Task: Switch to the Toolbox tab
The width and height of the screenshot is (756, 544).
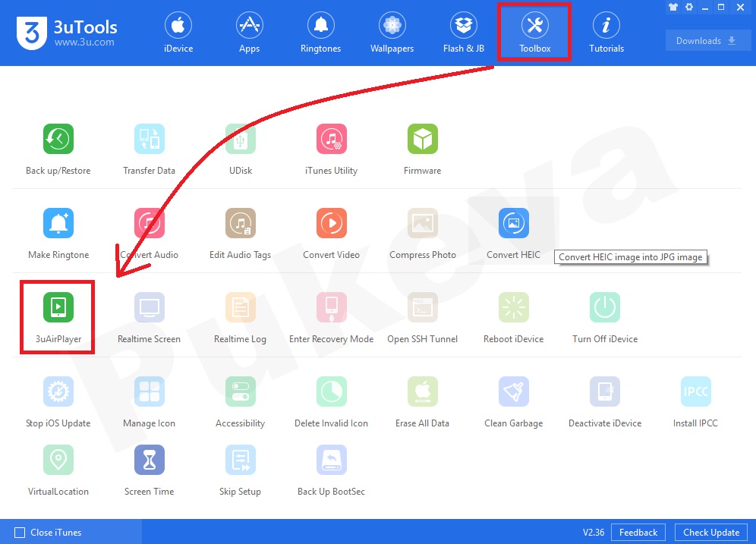Action: point(534,33)
